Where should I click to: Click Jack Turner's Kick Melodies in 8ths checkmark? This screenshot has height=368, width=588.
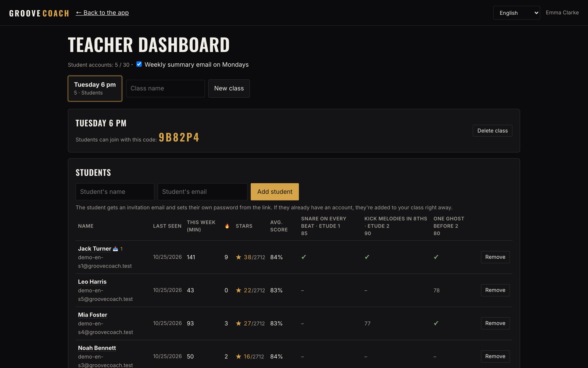click(367, 257)
